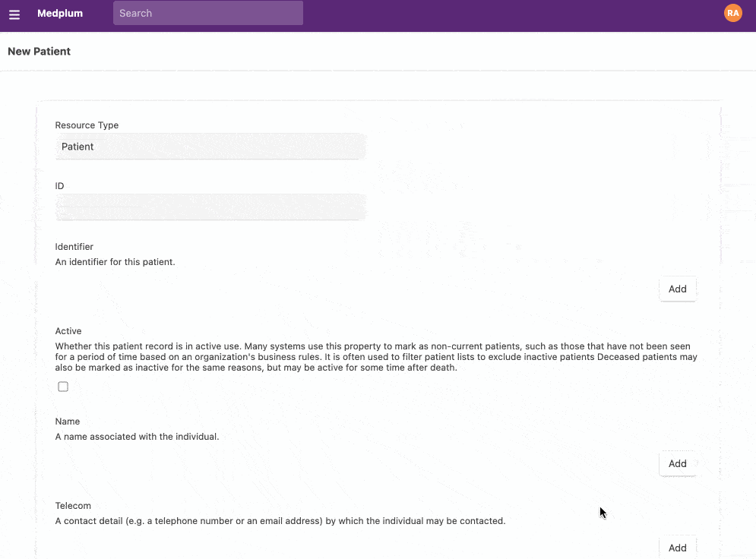Enable the Active checkbox
This screenshot has width=756, height=559.
(x=63, y=387)
